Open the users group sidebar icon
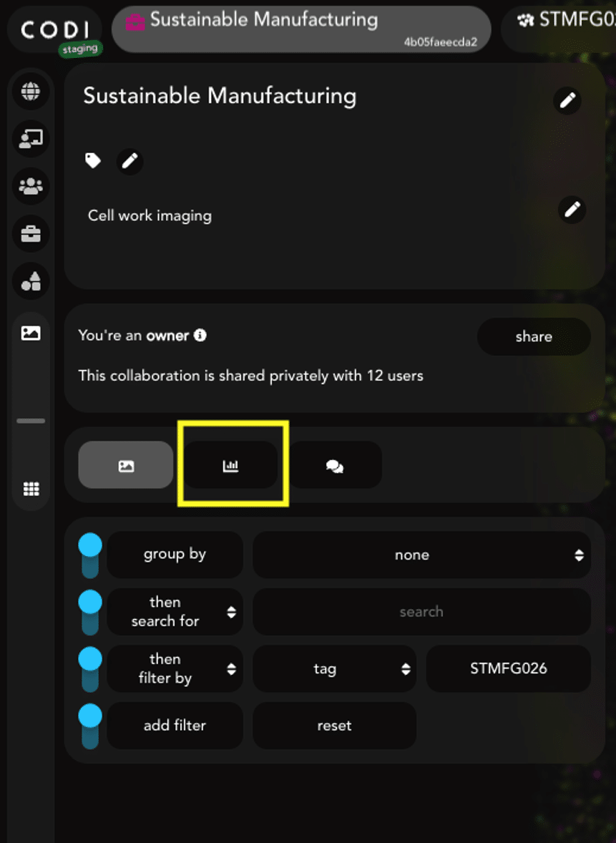616x843 pixels. click(x=31, y=186)
